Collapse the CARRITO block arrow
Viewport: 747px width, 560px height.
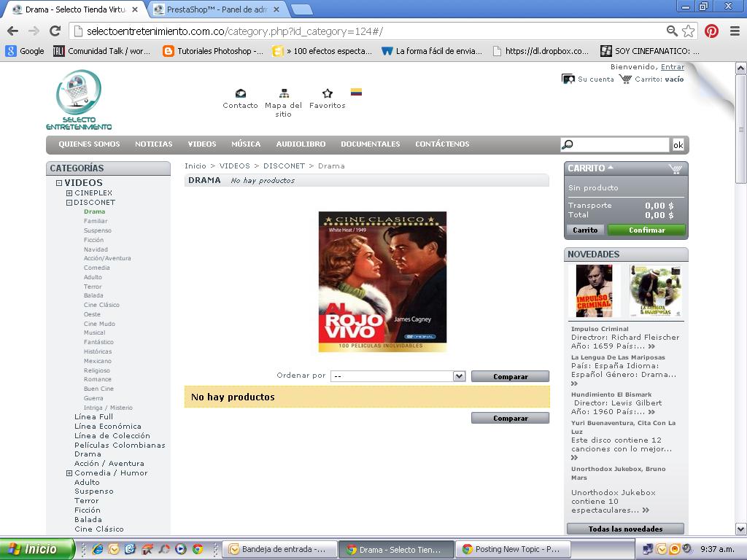coord(611,168)
